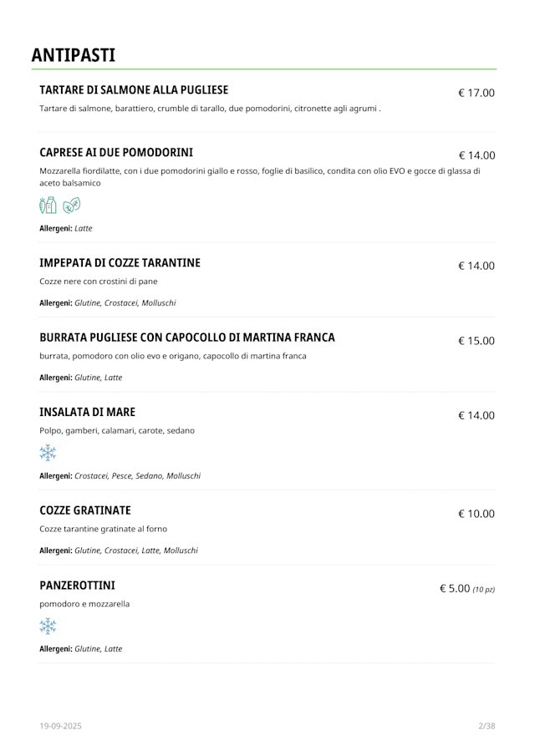Click the 2/38 page number indicator
Screen dimensions: 535x756
pos(487,726)
